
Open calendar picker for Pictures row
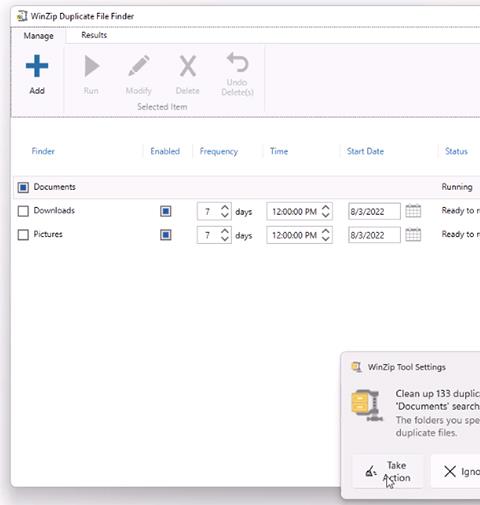tap(413, 235)
